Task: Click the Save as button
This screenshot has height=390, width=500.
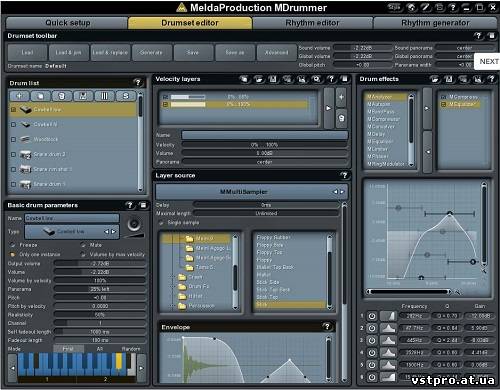Action: coord(235,52)
